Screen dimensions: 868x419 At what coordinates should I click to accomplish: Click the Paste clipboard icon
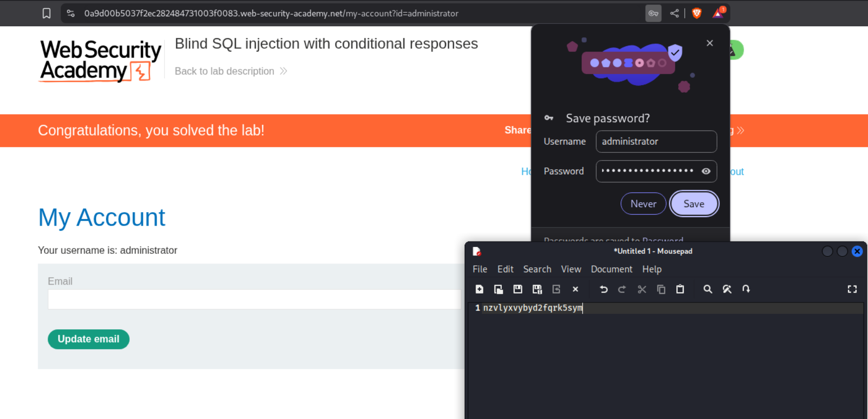click(680, 289)
